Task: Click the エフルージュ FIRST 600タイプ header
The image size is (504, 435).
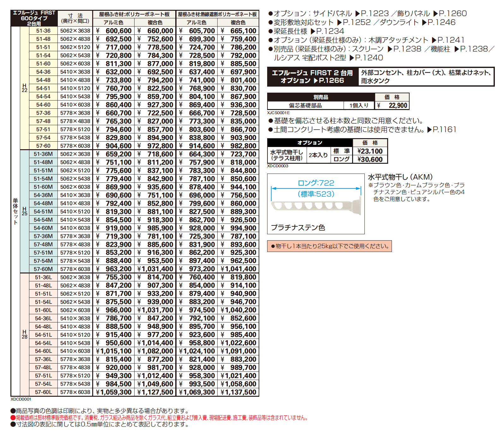Action: [x=34, y=18]
